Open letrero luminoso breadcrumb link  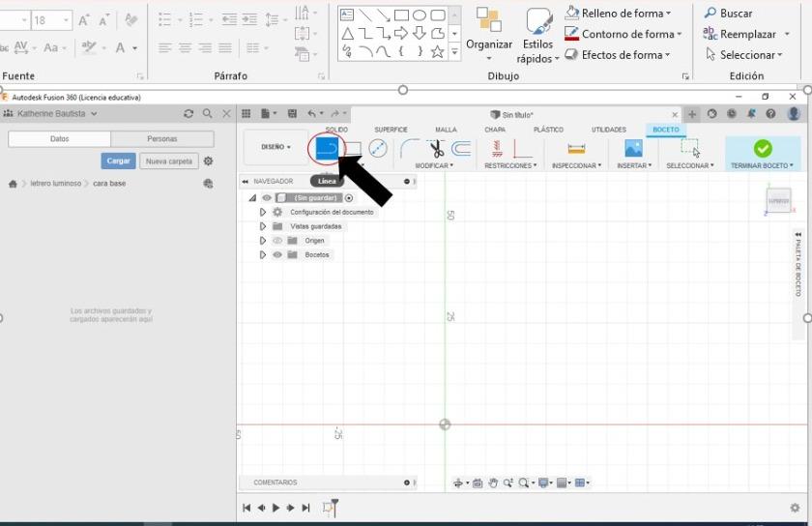point(56,184)
